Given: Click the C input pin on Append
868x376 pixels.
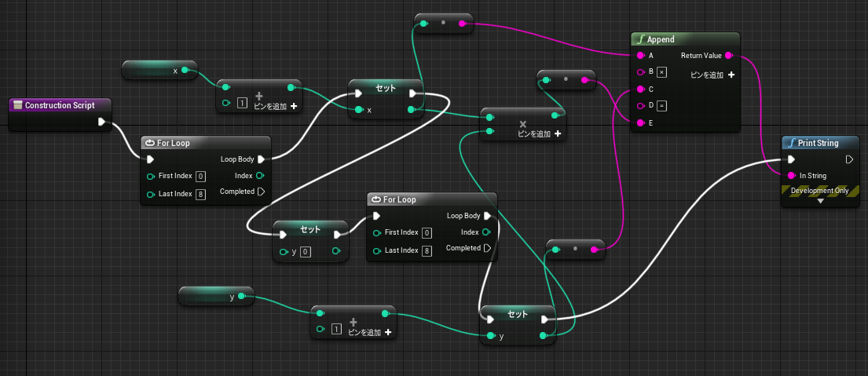Looking at the screenshot, I should [640, 89].
